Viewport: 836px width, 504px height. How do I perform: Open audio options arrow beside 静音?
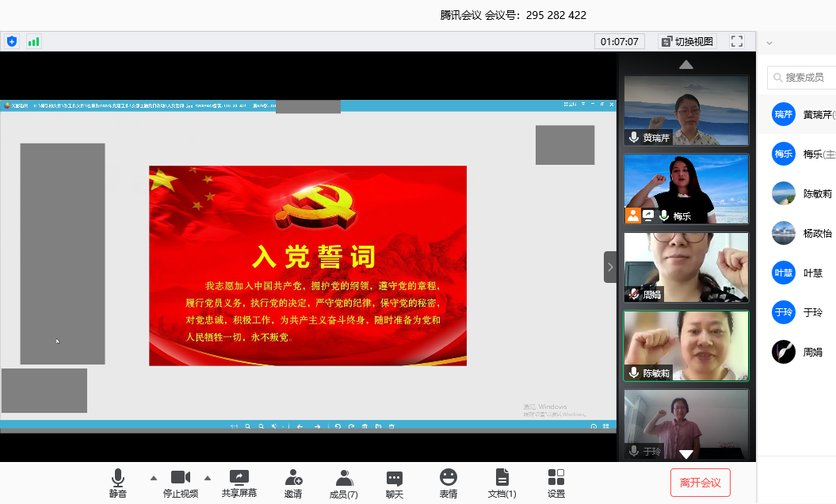154,478
